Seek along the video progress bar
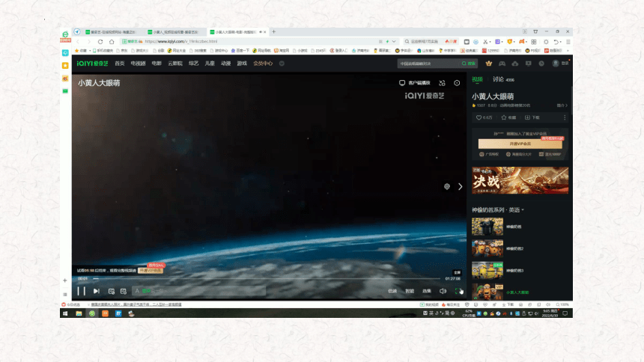Image resolution: width=644 pixels, height=362 pixels. tap(267, 279)
